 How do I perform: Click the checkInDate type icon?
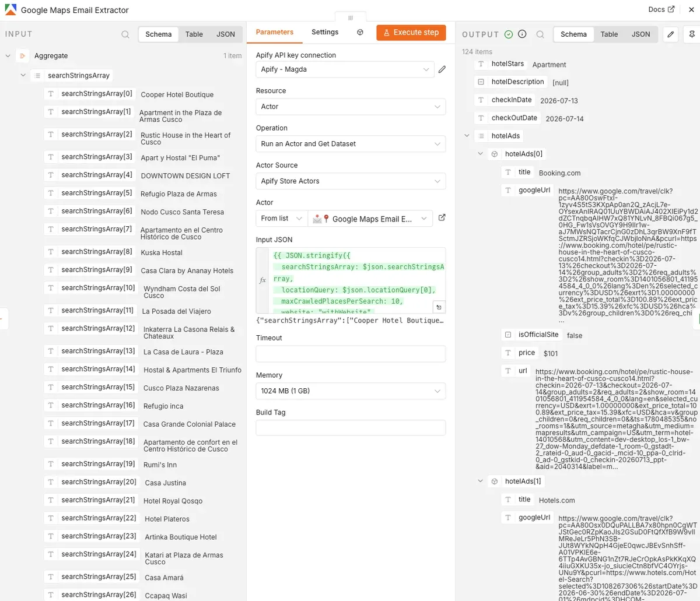[x=481, y=100]
